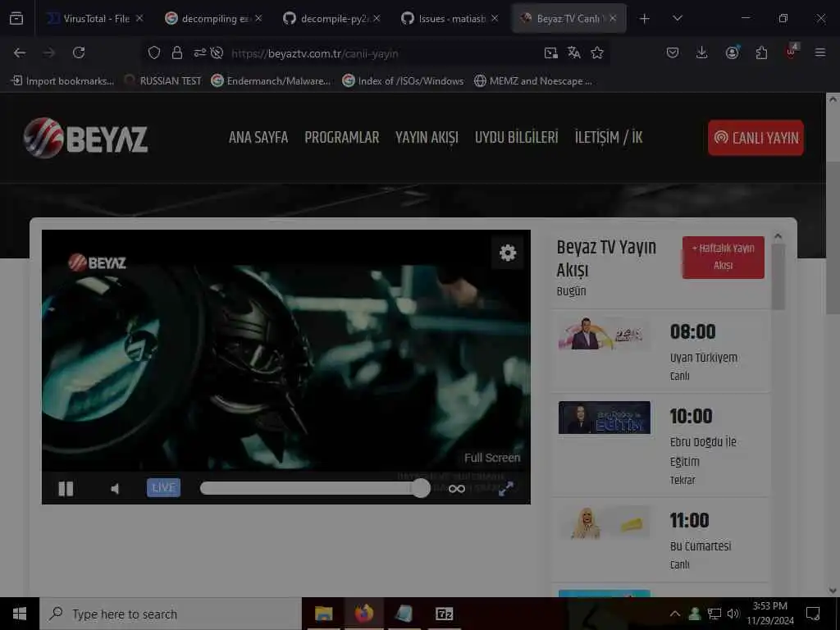Save page to Pocket icon
The image size is (840, 630).
point(673,52)
